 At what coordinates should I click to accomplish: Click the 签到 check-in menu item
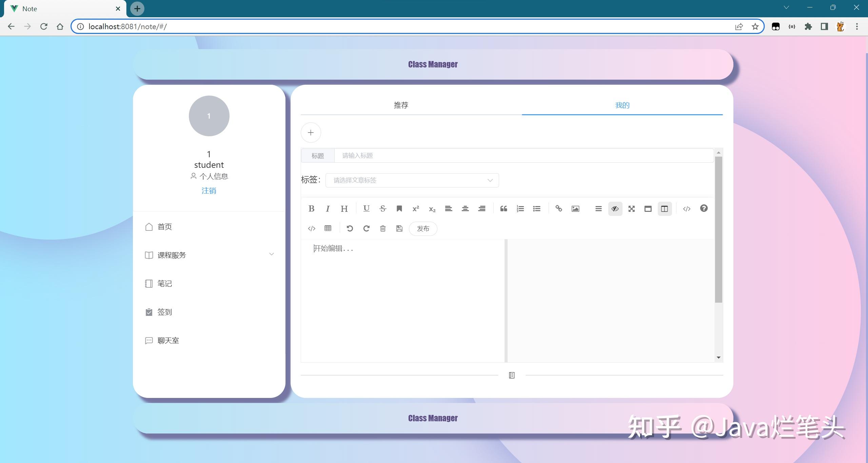click(164, 312)
